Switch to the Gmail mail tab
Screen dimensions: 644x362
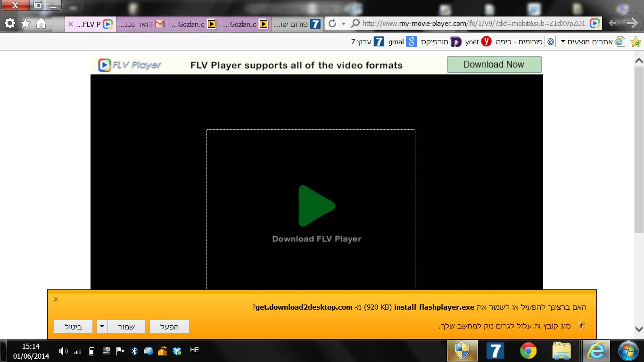click(x=142, y=24)
